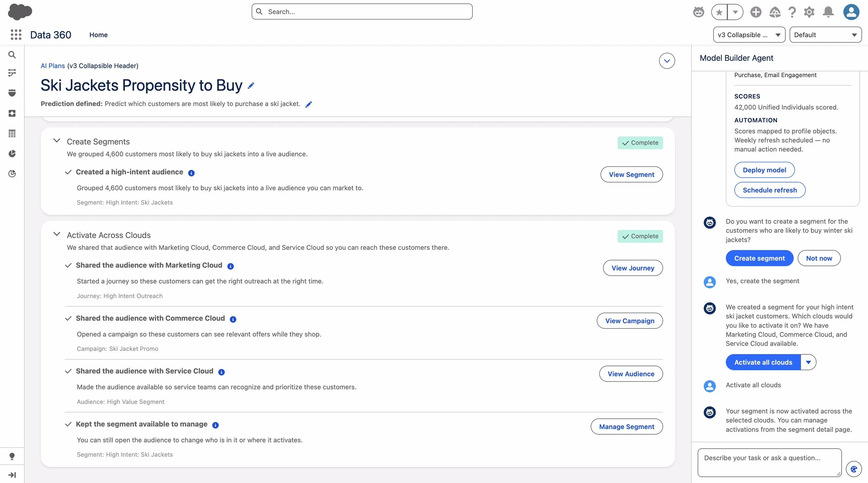Show info for Shared with Commerce Cloud
This screenshot has height=483, width=868.
tap(233, 319)
